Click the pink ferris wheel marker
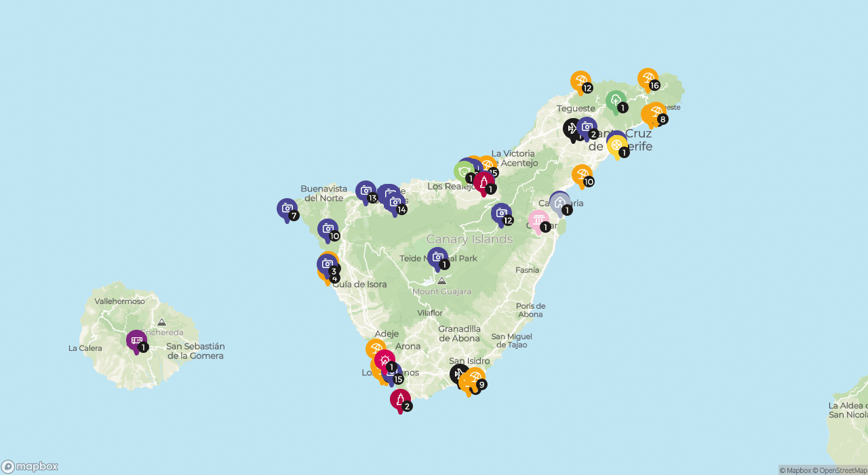 [x=384, y=360]
